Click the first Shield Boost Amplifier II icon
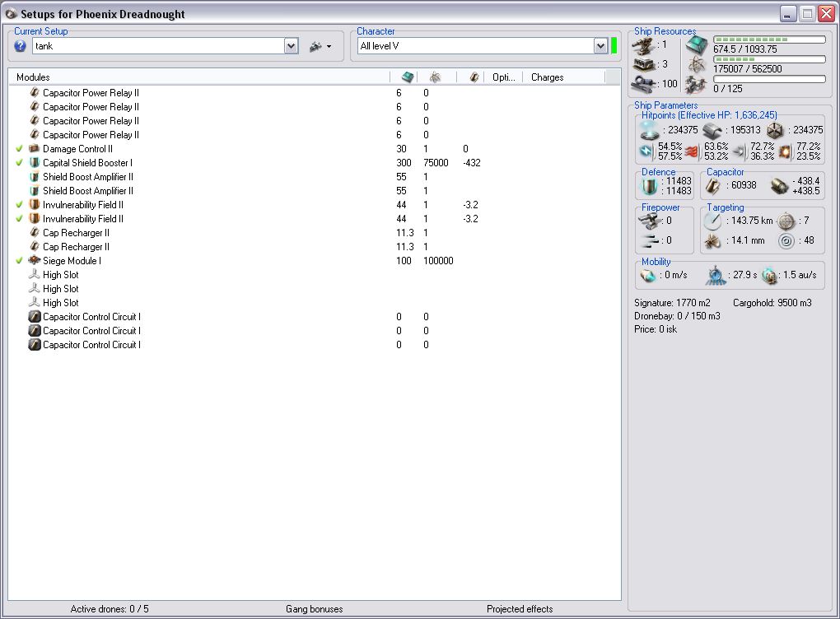This screenshot has width=840, height=619. 35,177
